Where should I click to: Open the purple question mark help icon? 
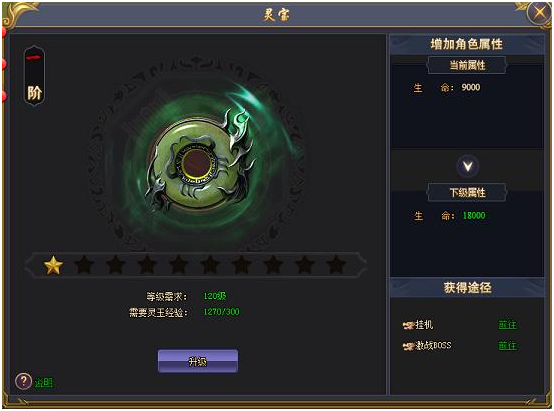[x=23, y=381]
